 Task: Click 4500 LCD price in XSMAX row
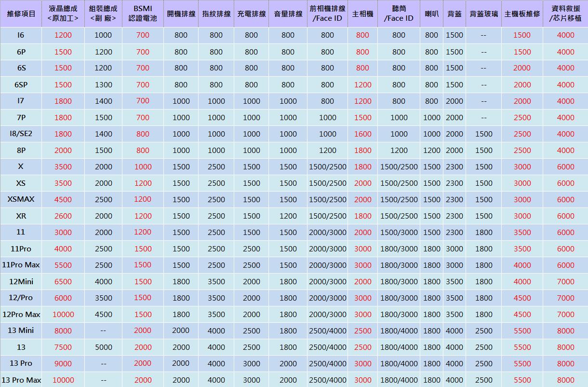63,200
